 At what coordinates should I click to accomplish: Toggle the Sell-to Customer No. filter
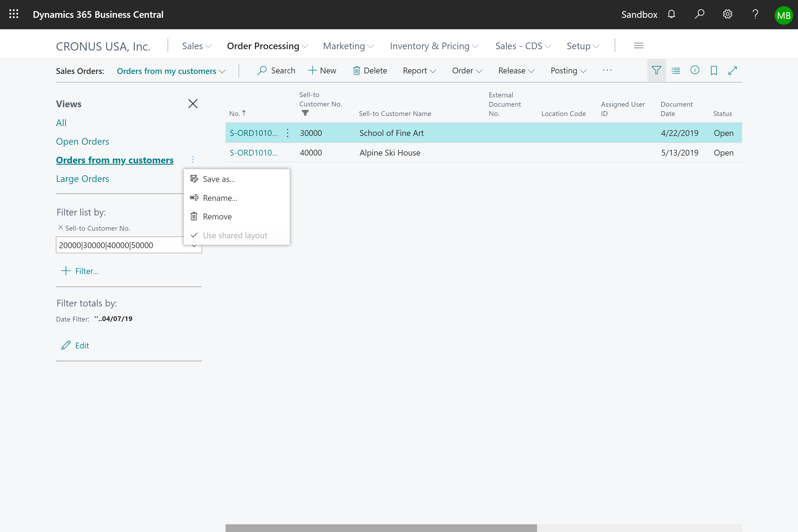[60, 228]
